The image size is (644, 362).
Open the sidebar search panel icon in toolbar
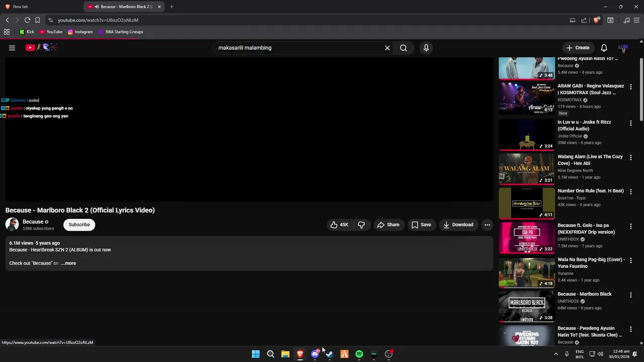coord(610,20)
